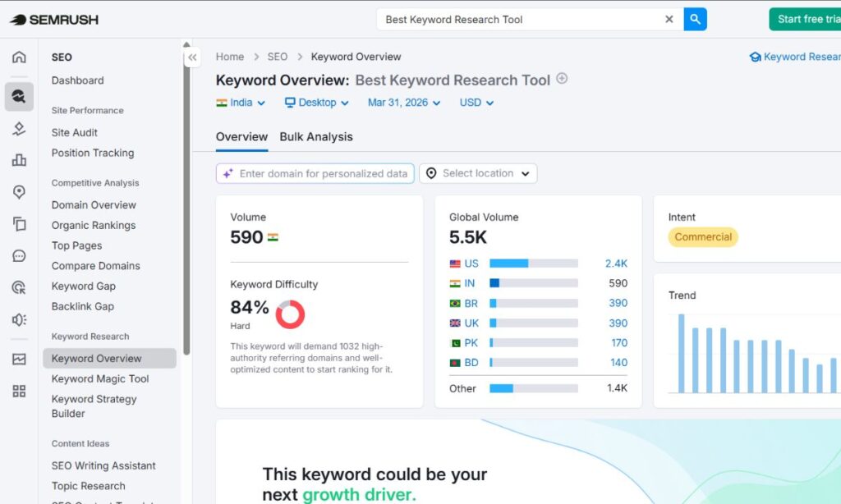The height and width of the screenshot is (504, 841).
Task: Select the Overview tab
Action: tap(241, 137)
